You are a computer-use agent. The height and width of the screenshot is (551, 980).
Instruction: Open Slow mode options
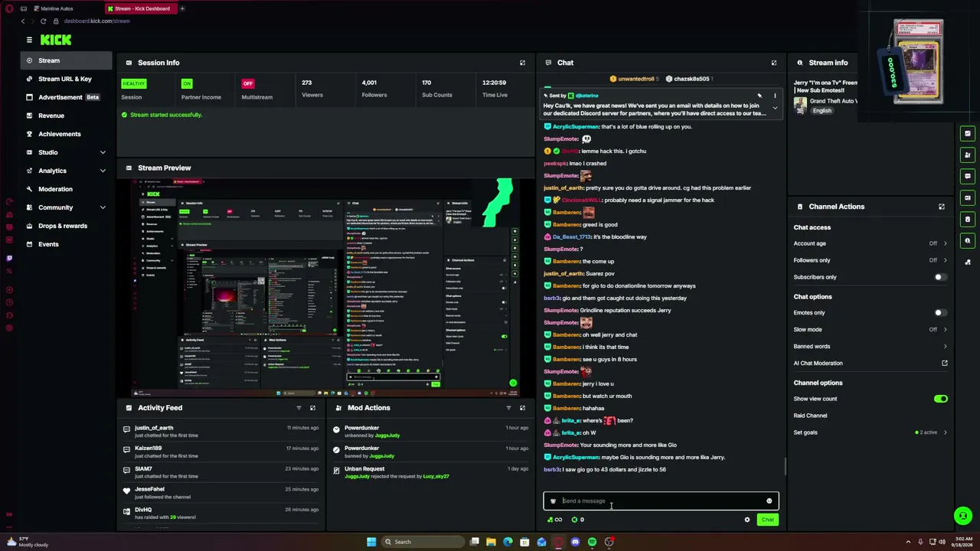click(871, 330)
